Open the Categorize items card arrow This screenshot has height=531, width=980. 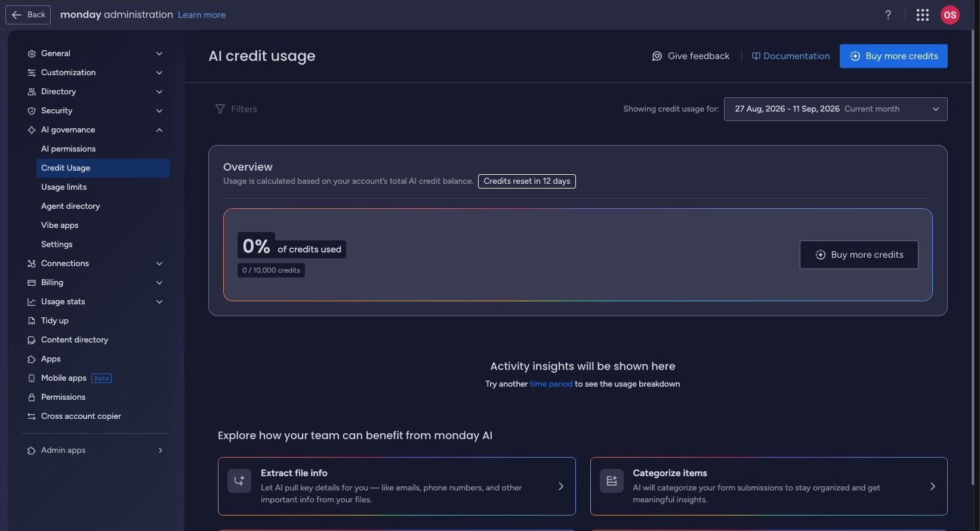(x=933, y=486)
